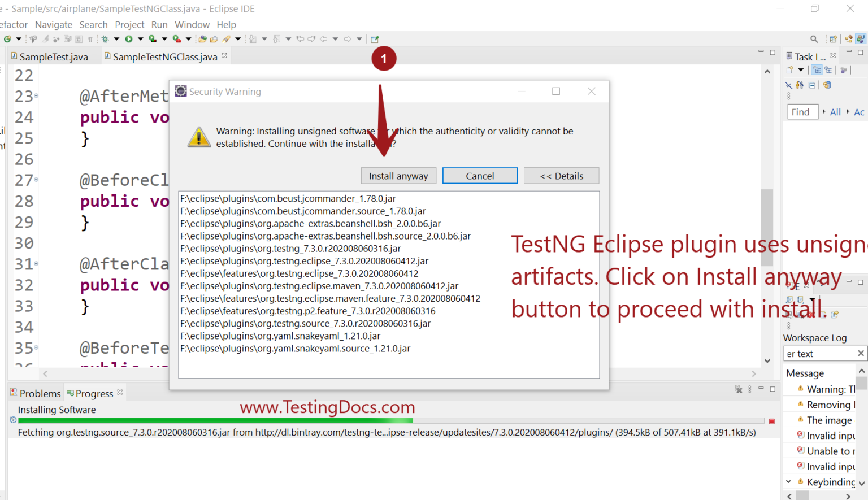Viewport: 868px width, 500px height.
Task: Run the application with the green Run icon
Action: (129, 38)
